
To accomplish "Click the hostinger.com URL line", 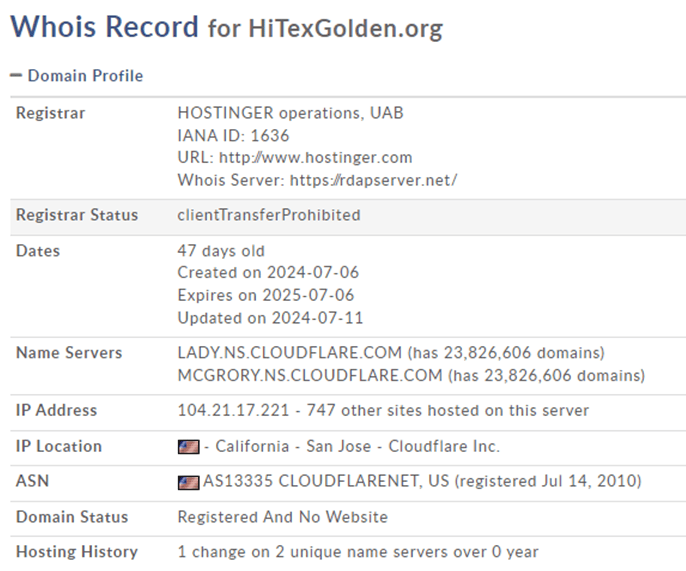I will (295, 158).
